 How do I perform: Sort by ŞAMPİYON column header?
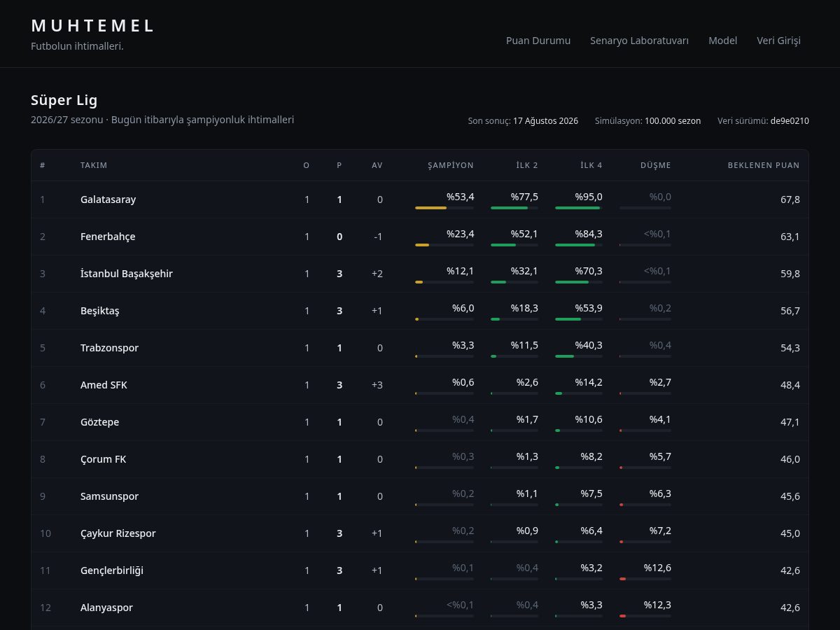tap(451, 165)
